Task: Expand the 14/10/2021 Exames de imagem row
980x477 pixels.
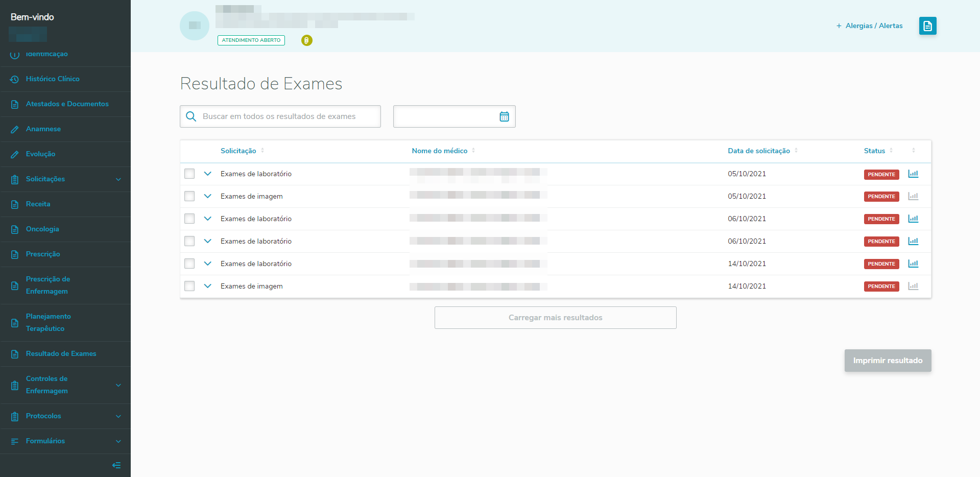Action: coord(208,286)
